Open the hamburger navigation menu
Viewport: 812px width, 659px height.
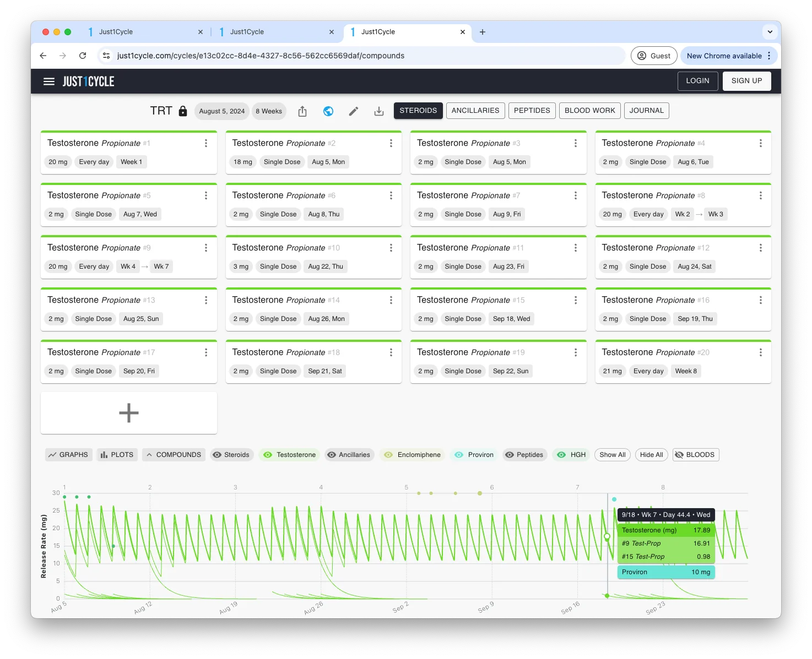(x=49, y=81)
